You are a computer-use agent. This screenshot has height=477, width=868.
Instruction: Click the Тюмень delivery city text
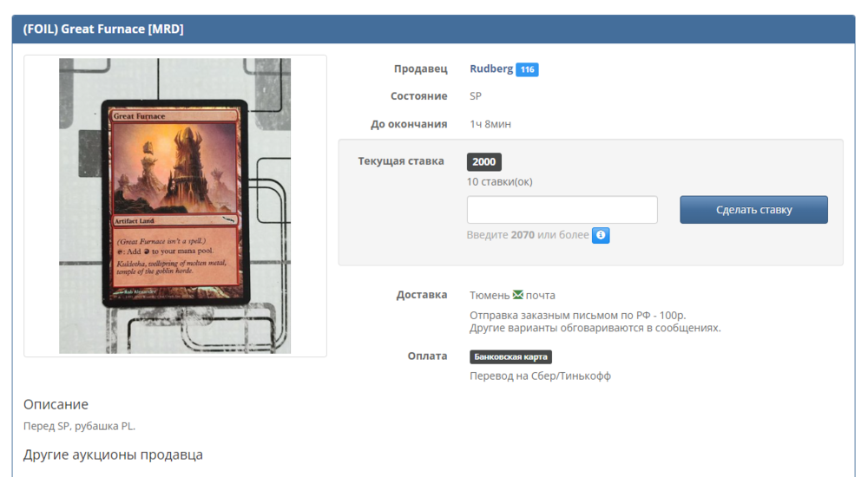[490, 295]
